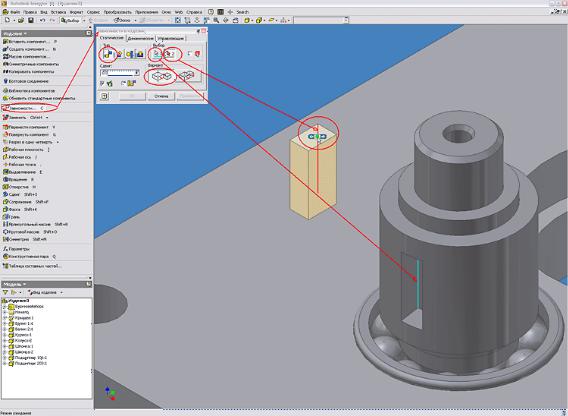Toggle the show preview checkbox
Screen dimensions: 568x416
103,84
